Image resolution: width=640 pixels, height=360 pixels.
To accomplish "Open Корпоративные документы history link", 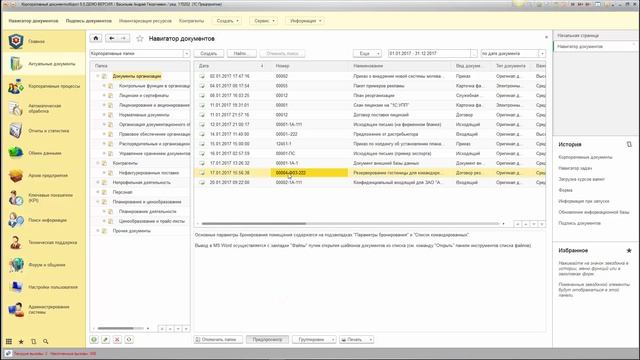I will click(x=585, y=157).
